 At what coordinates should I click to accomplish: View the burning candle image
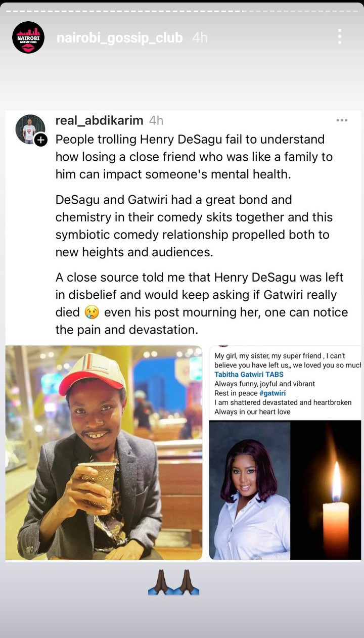(x=326, y=491)
